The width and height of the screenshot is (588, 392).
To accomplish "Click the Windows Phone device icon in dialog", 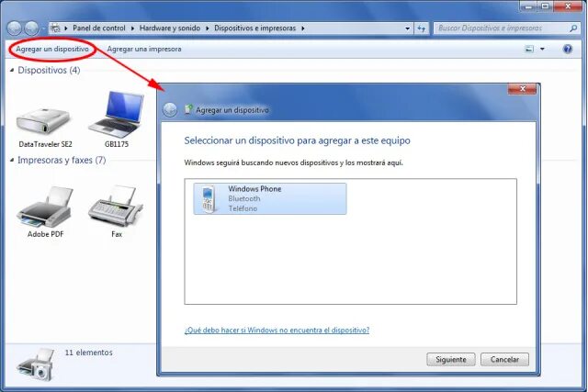I will 209,198.
